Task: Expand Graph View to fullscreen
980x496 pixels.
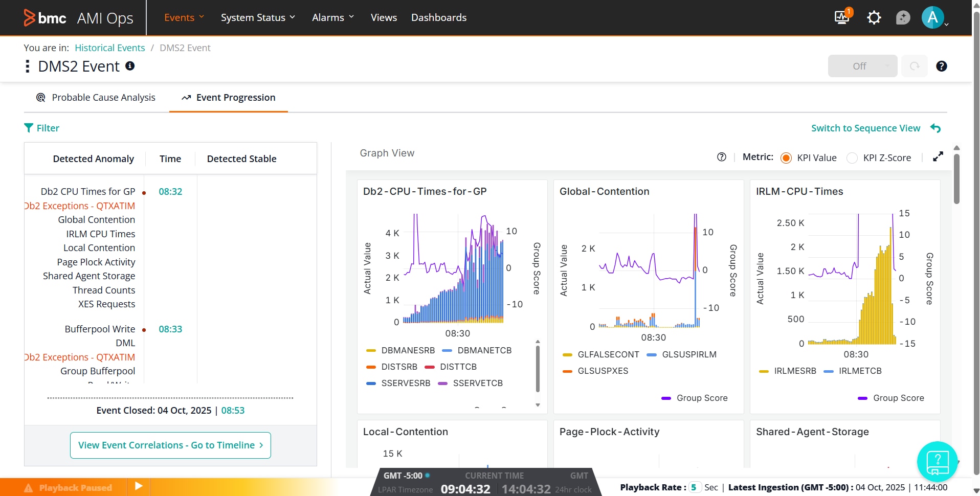Action: (x=938, y=156)
